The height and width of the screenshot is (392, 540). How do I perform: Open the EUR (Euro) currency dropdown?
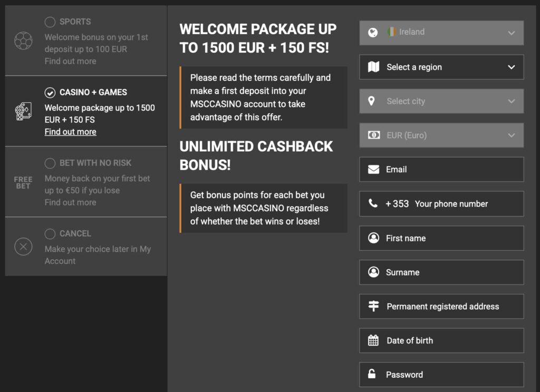point(441,135)
